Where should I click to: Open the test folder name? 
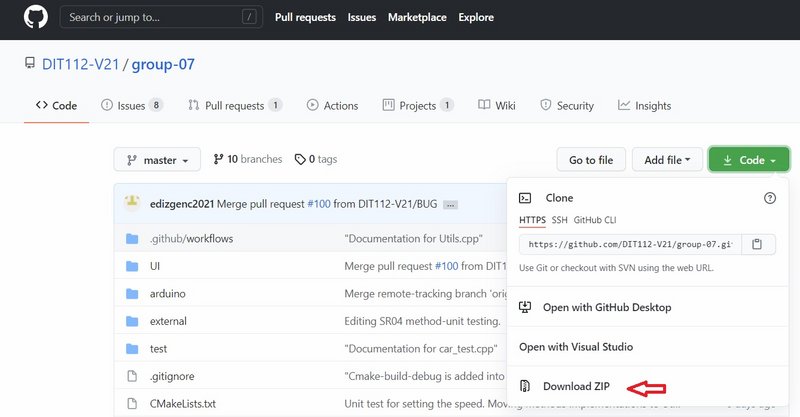pyautogui.click(x=158, y=349)
